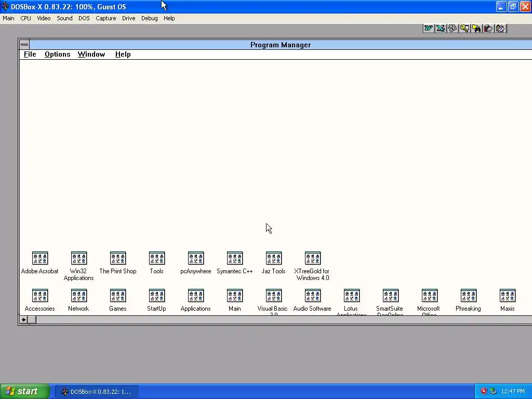Click the Network group icon
Image resolution: width=532 pixels, height=399 pixels.
pos(79,296)
